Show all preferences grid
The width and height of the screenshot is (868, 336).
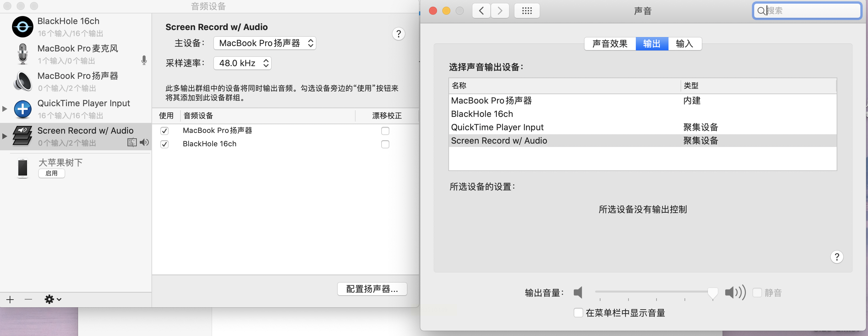click(x=527, y=11)
